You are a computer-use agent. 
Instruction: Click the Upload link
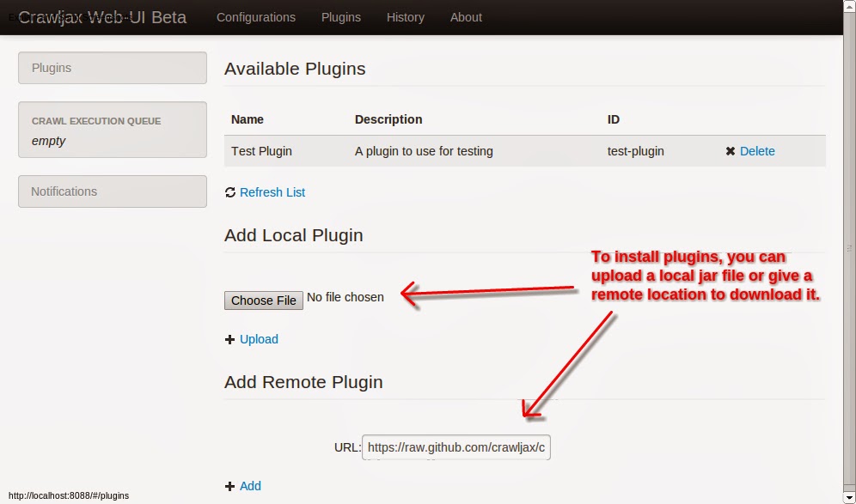259,339
